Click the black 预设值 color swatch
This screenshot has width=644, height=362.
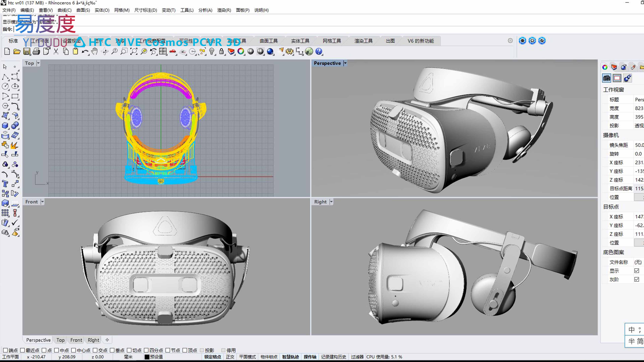(x=147, y=357)
